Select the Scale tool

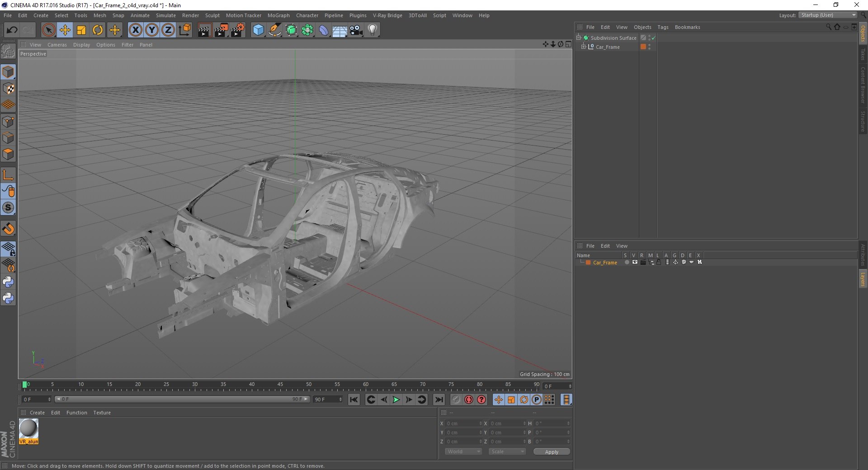coord(81,30)
